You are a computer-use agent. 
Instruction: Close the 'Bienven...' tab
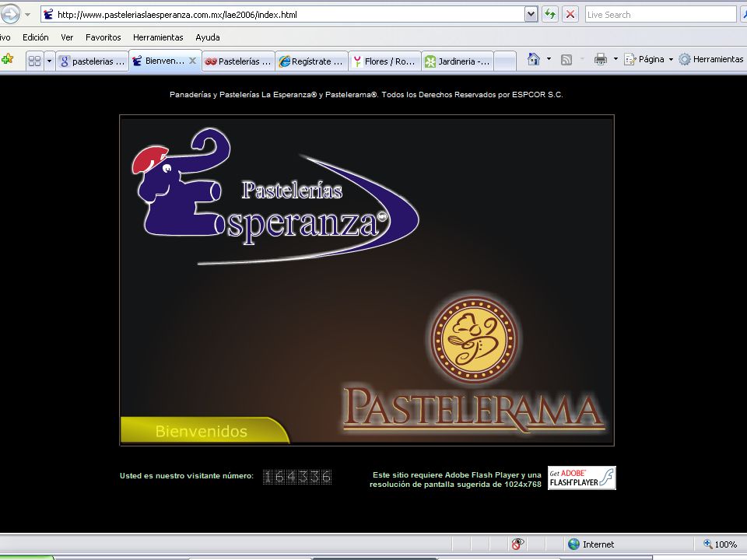point(192,61)
